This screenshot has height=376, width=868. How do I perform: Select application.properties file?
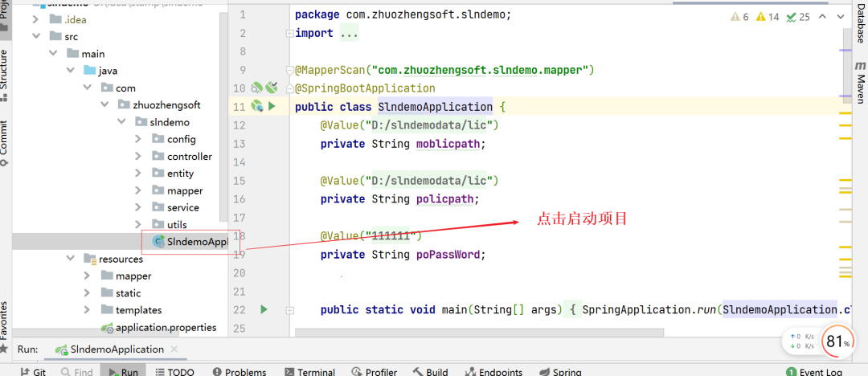(158, 327)
